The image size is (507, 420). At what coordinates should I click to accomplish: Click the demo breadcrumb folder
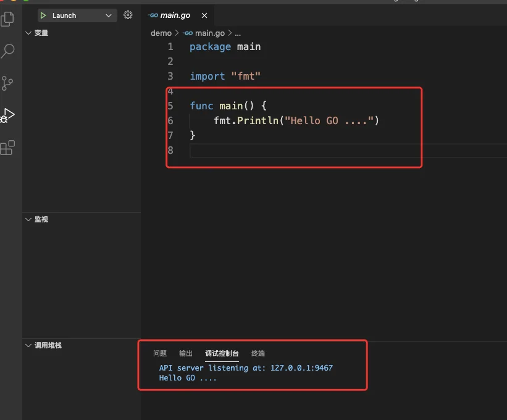pos(161,33)
